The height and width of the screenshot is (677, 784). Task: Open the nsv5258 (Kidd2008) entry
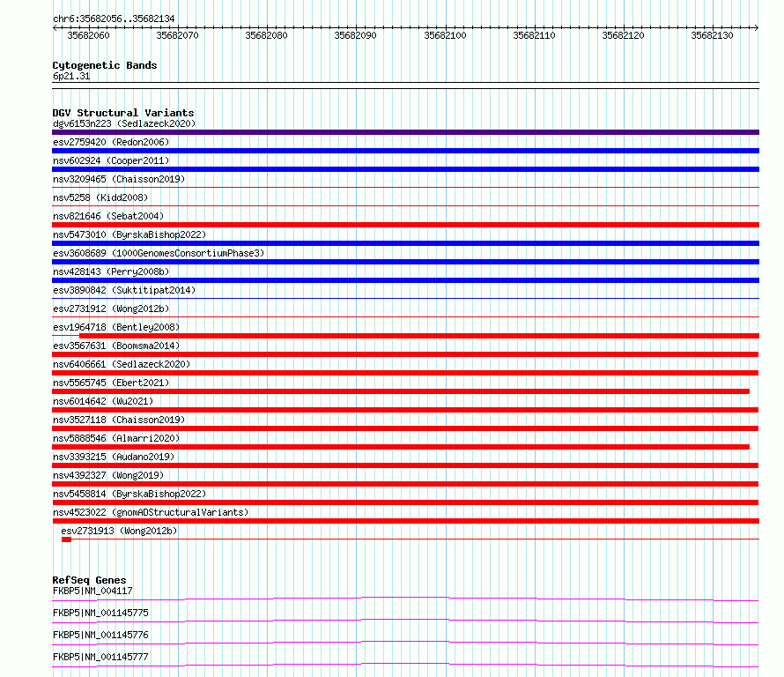pyautogui.click(x=100, y=197)
